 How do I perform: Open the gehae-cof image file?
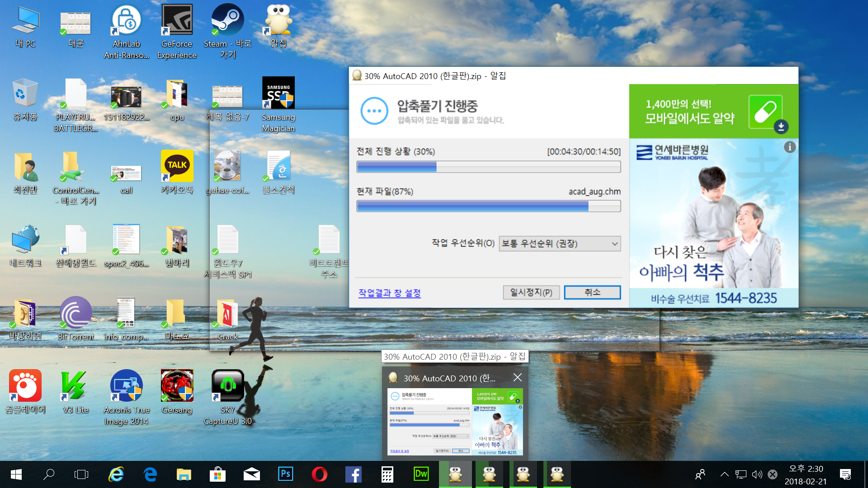click(x=227, y=173)
